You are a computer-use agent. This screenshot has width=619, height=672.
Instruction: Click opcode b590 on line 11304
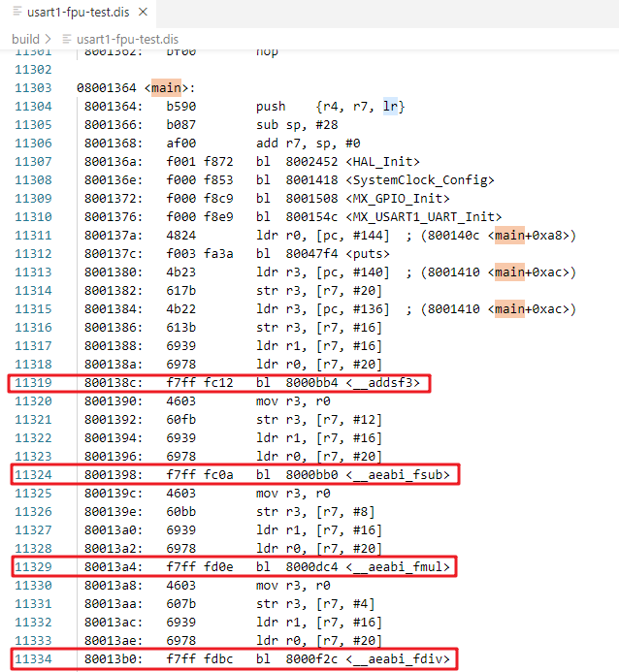coord(180,107)
